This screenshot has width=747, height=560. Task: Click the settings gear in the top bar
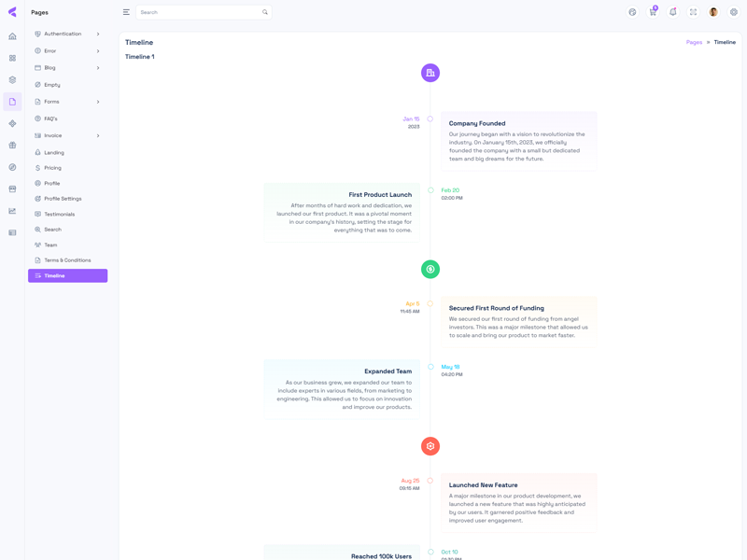pyautogui.click(x=734, y=12)
